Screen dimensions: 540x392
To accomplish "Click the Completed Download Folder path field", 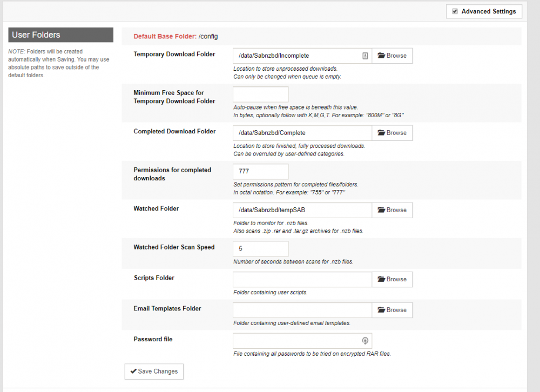I will tap(302, 133).
